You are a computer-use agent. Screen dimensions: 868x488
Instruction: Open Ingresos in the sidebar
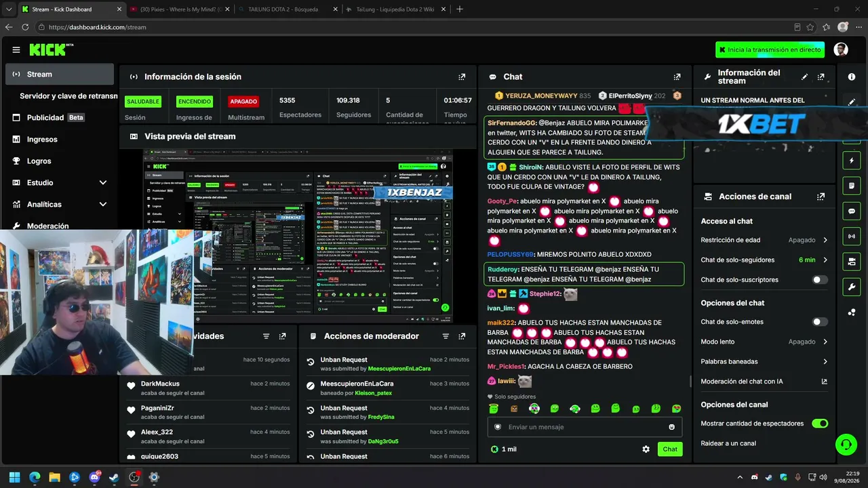coord(60,140)
